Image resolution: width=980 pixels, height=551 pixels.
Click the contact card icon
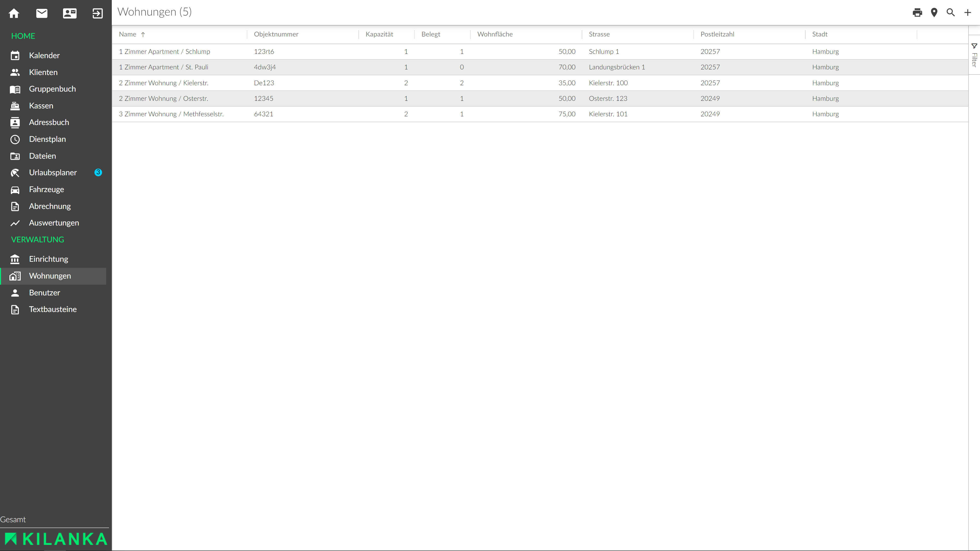[70, 13]
